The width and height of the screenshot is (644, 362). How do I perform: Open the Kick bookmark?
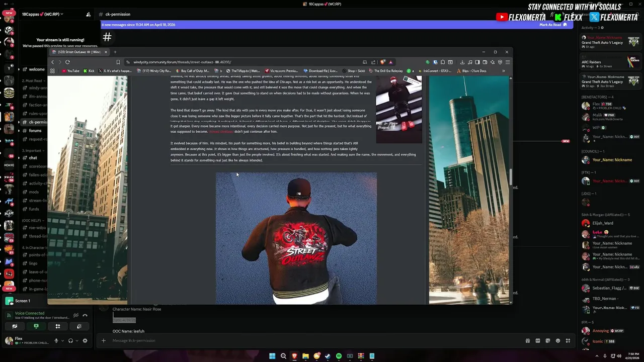89,71
